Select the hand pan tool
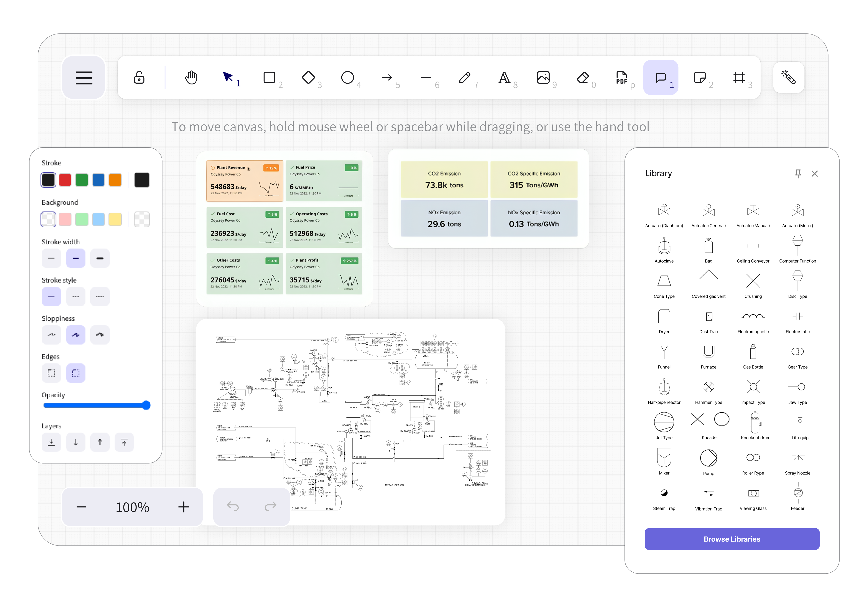868x608 pixels. pos(191,78)
